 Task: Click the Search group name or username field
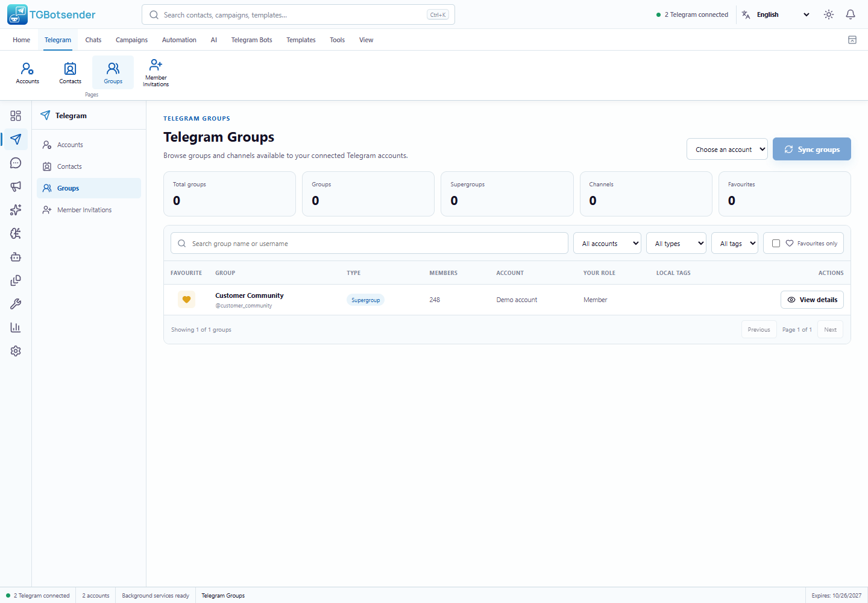[370, 244]
